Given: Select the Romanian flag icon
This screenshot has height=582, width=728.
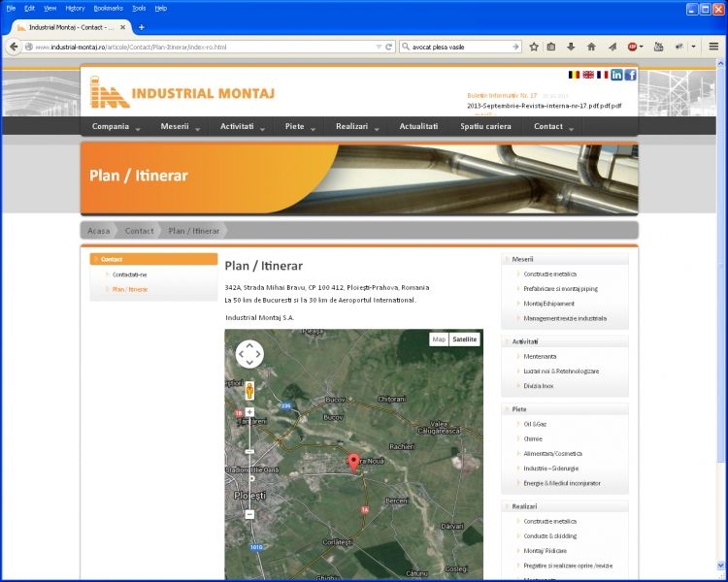Looking at the screenshot, I should pos(574,75).
